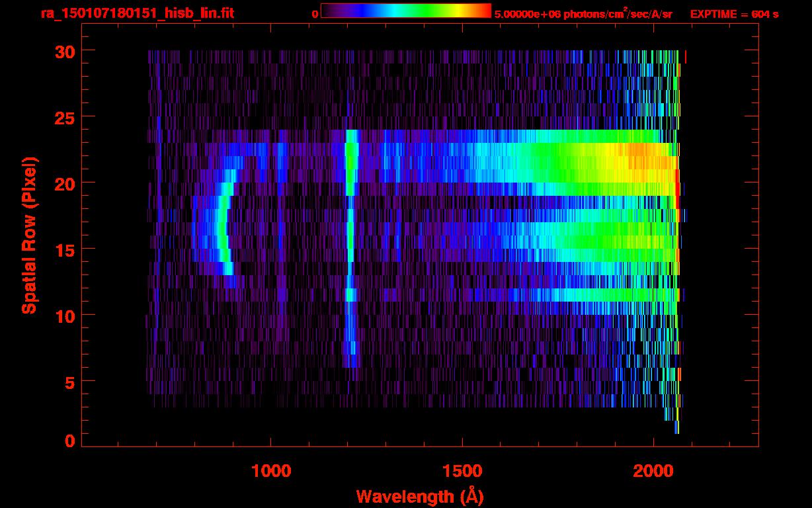Screen dimensions: 812x508
Task: Click the 5.00000e+06 photons intensity unit label
Action: (583, 14)
